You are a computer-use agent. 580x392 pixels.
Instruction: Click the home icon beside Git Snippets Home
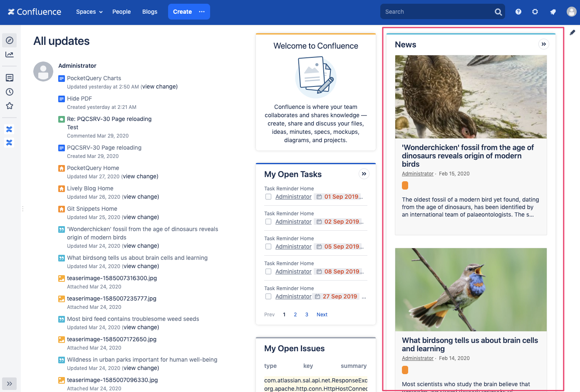62,209
